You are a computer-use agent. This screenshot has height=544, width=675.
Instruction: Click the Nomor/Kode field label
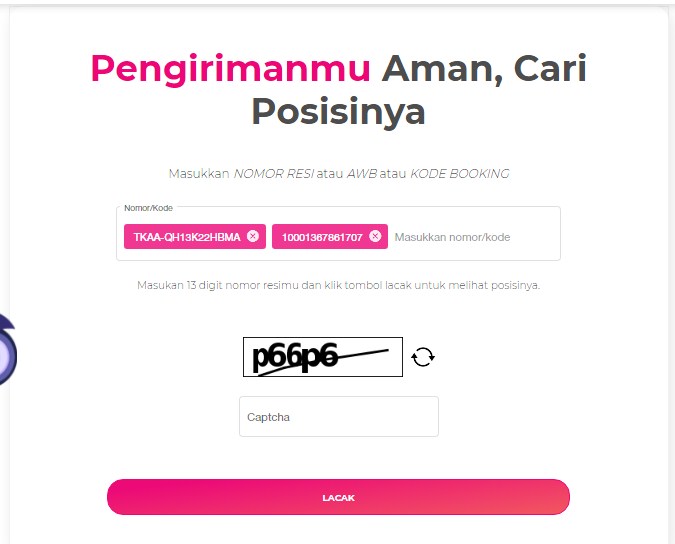coord(148,208)
